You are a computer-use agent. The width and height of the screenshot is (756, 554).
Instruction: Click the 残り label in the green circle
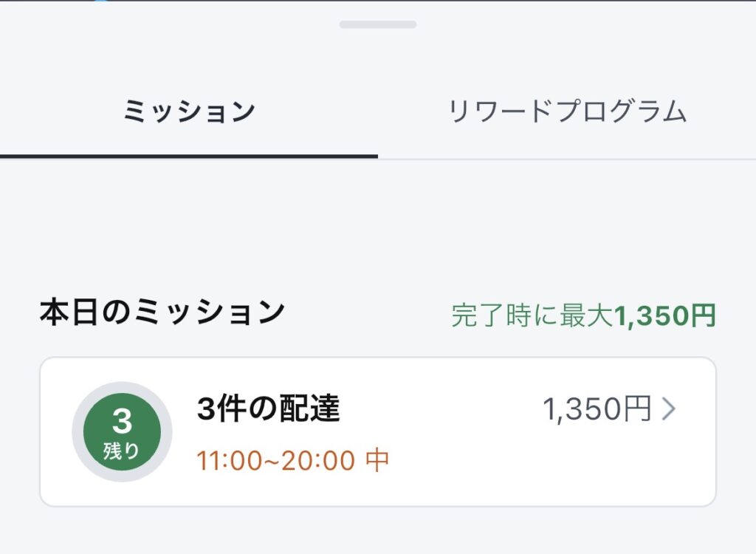122,451
